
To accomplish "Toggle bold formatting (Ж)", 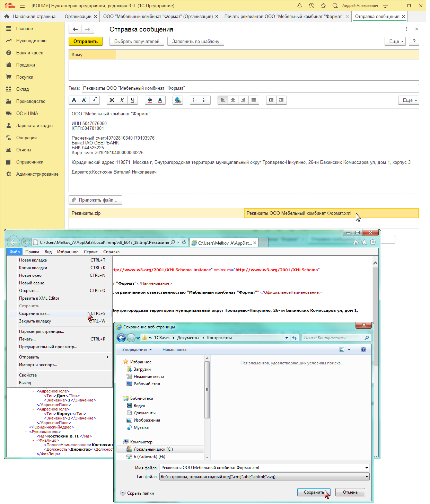I will click(112, 100).
